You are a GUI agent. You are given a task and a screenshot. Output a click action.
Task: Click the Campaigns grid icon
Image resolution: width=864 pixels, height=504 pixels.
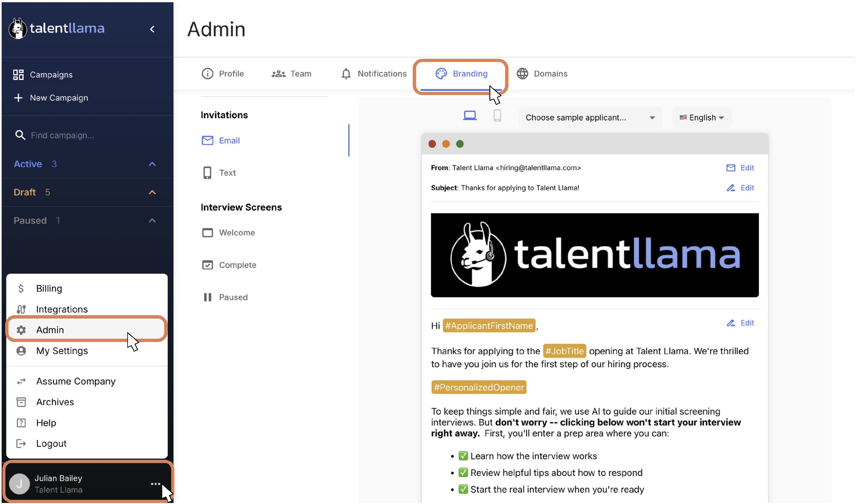pos(18,74)
